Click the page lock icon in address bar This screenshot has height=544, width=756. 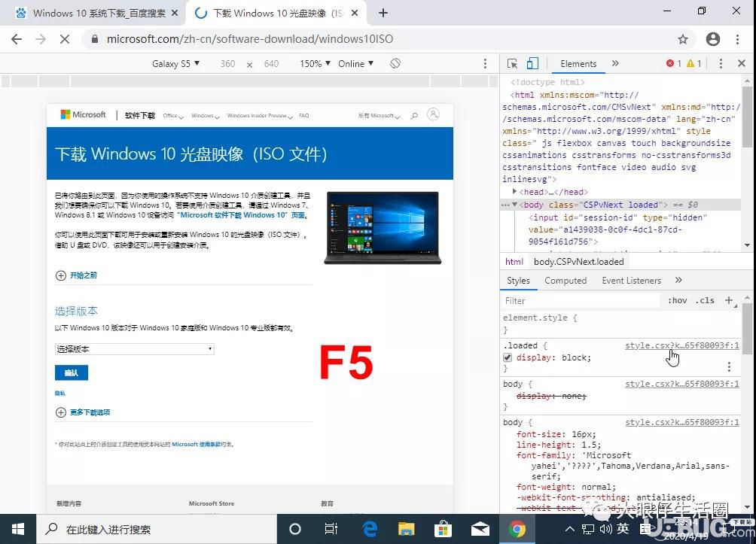(95, 39)
